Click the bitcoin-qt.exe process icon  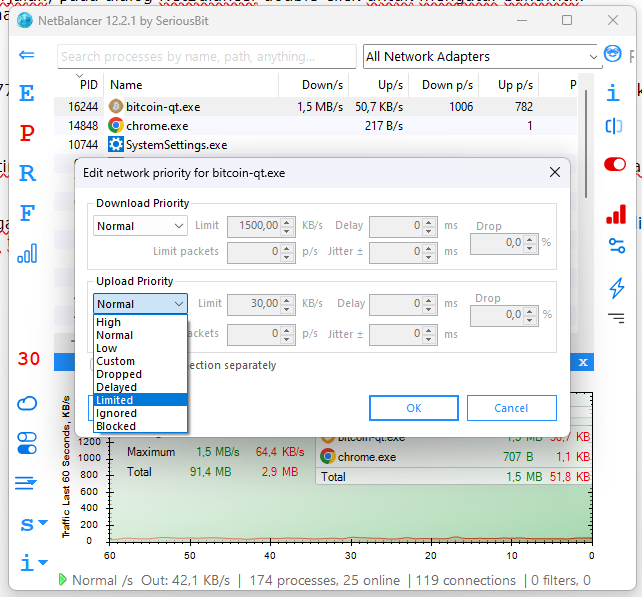116,106
